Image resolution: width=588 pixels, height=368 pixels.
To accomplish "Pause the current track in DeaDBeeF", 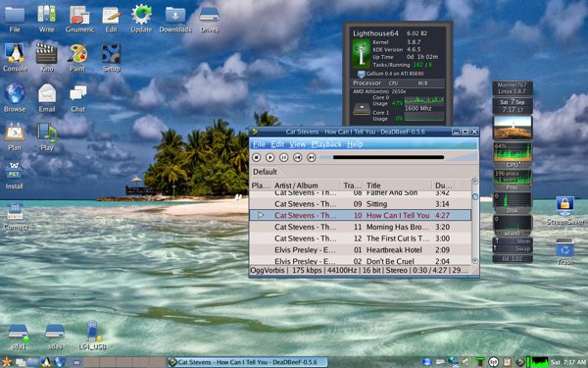I will pyautogui.click(x=284, y=157).
